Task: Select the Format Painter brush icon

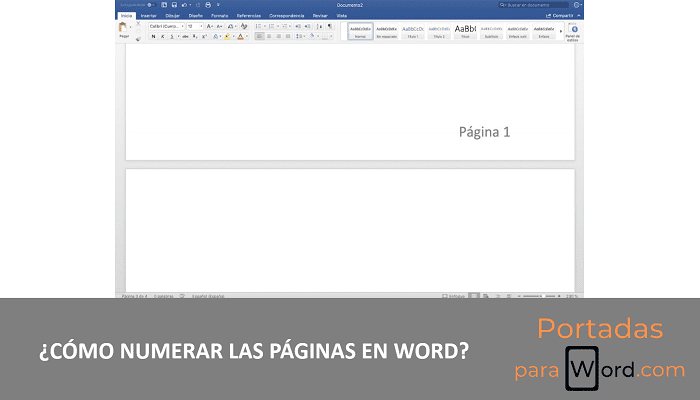Action: point(138,39)
